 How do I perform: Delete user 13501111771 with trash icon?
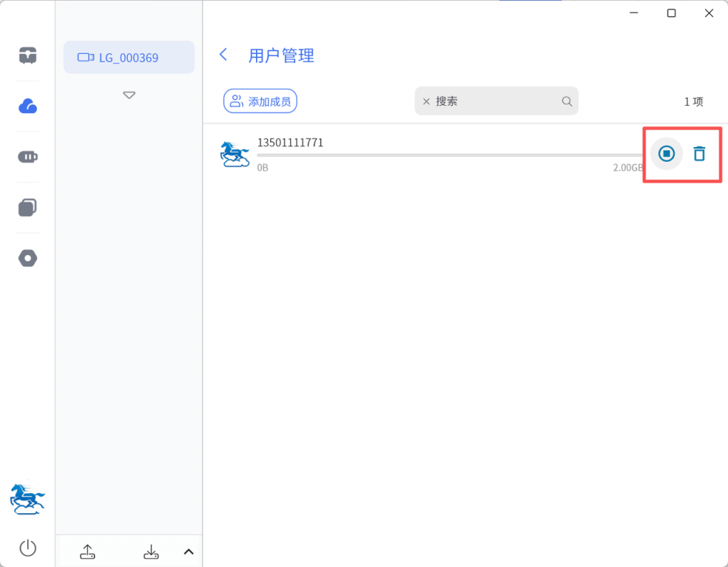coord(700,153)
